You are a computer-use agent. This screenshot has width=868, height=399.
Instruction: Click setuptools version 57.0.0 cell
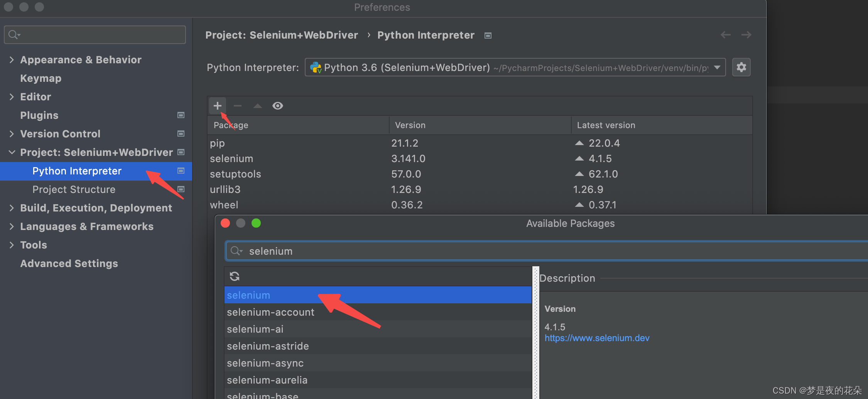[406, 174]
